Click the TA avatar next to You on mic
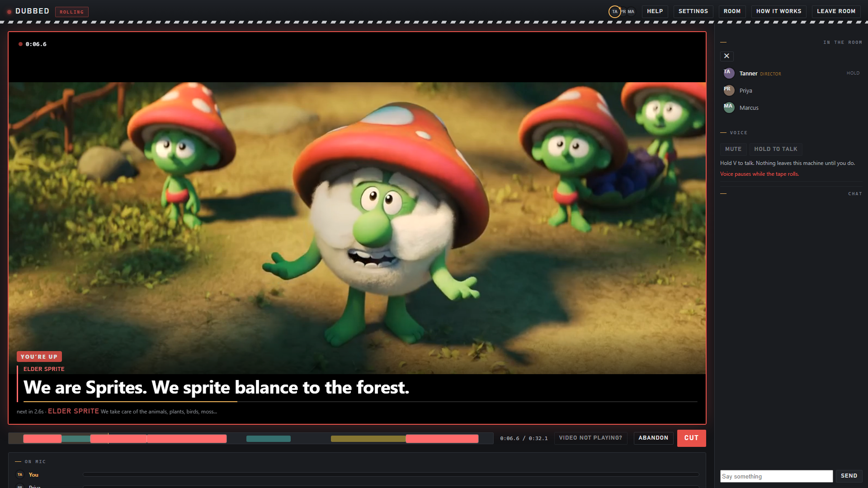The height and width of the screenshot is (488, 868). (x=20, y=474)
